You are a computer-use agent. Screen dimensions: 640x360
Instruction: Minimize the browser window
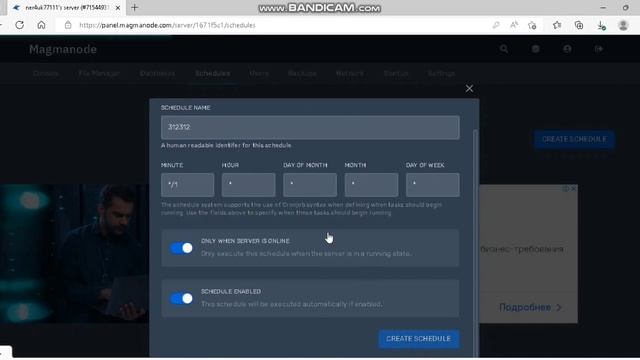click(603, 8)
